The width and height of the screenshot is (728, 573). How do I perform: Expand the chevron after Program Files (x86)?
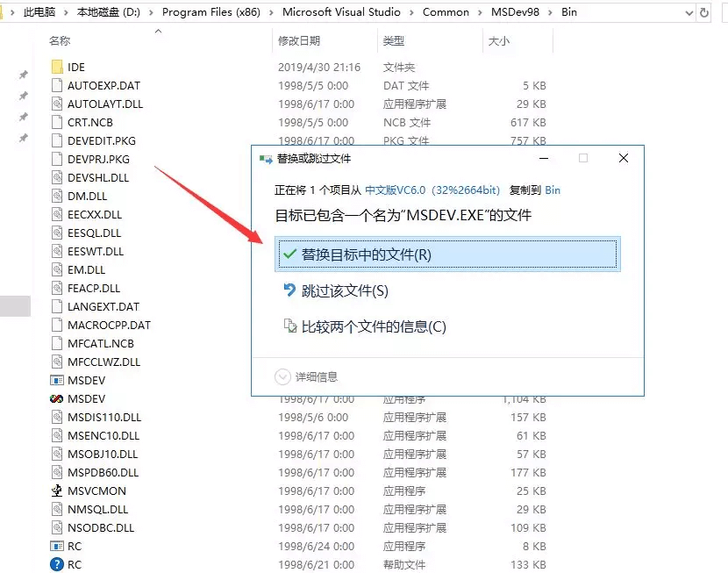pyautogui.click(x=271, y=12)
